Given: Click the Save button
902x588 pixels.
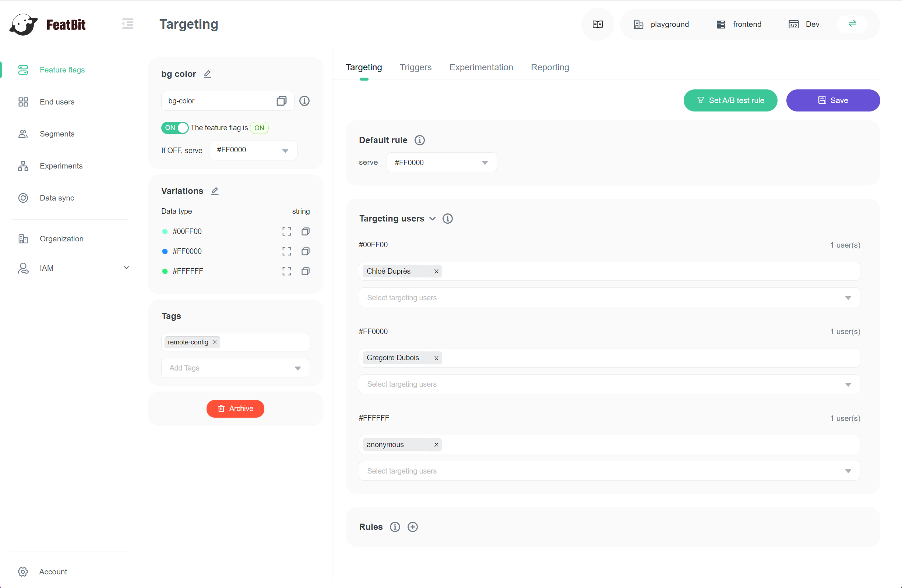Looking at the screenshot, I should (833, 100).
